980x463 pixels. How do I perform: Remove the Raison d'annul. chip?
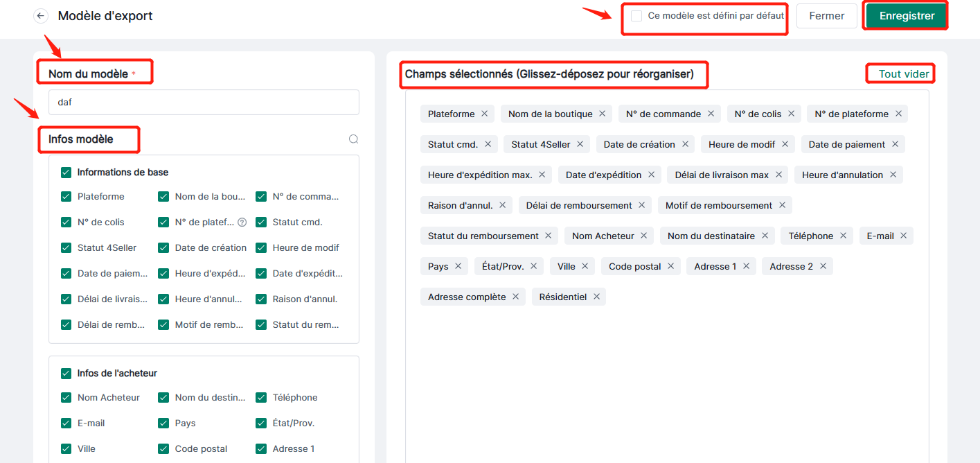pyautogui.click(x=502, y=205)
